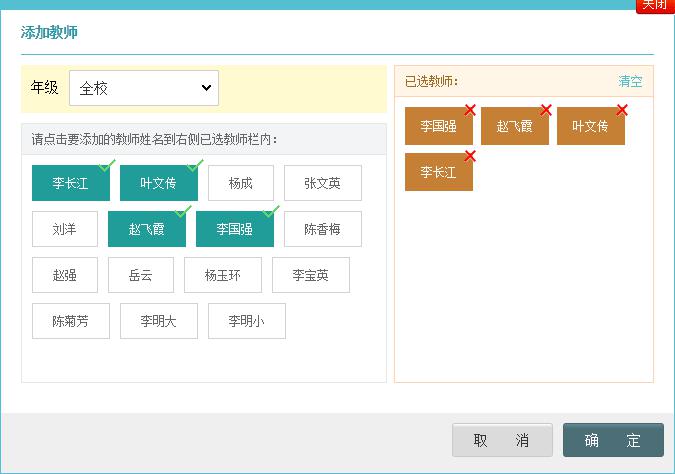Click the orange 赵飞霞 tag in selected panel

coord(514,126)
